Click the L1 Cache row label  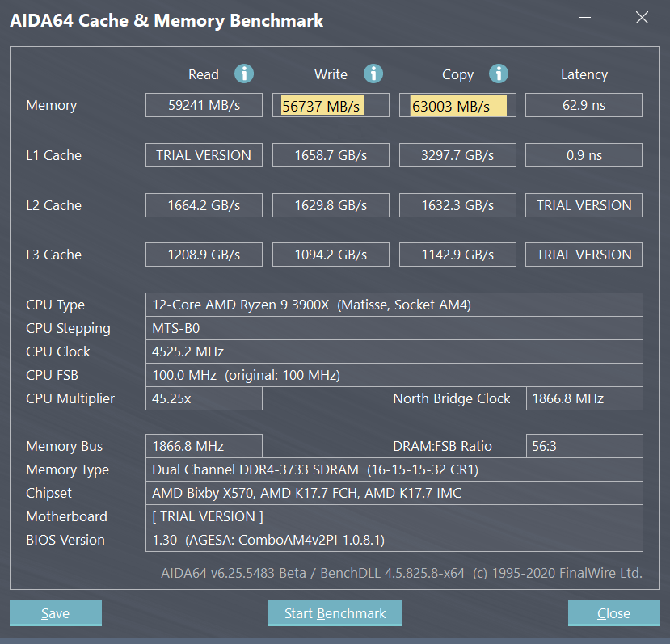(54, 155)
